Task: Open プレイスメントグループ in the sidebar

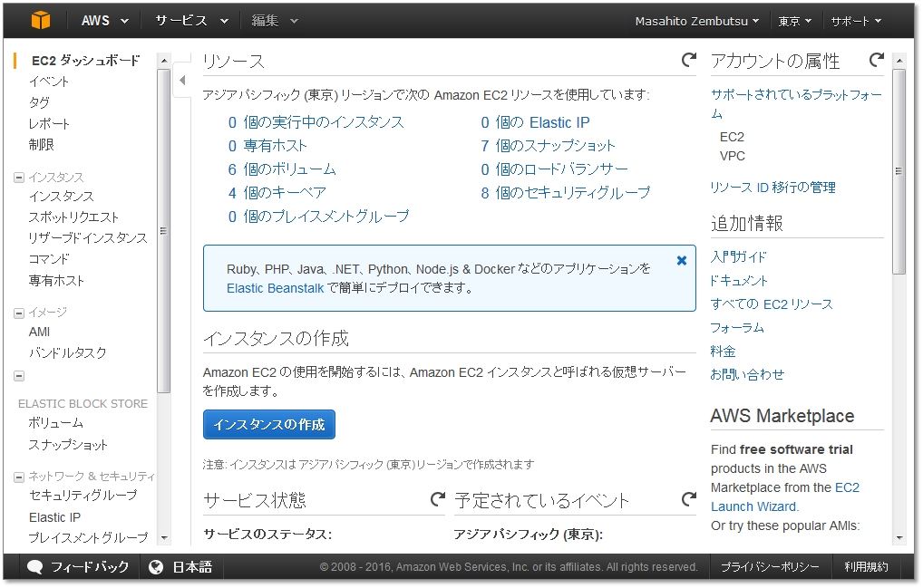Action: click(x=88, y=538)
